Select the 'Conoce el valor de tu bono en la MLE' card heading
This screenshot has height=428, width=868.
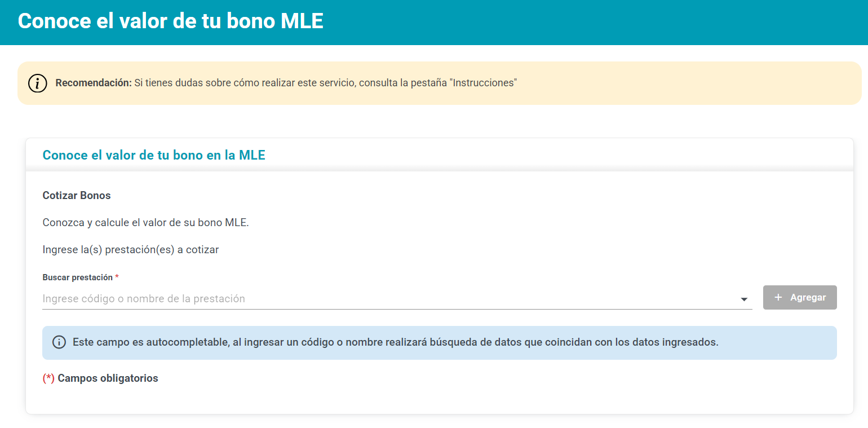[154, 155]
